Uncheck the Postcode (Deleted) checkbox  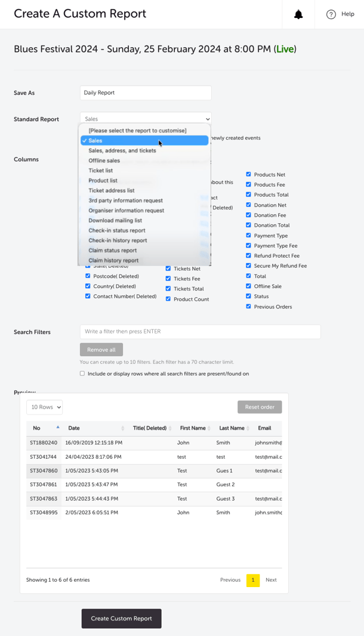pyautogui.click(x=88, y=276)
